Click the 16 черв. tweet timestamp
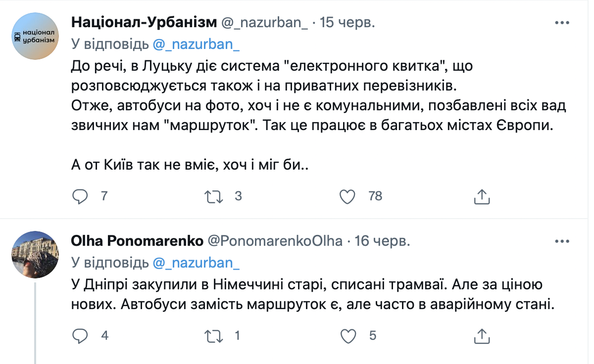 (x=382, y=241)
